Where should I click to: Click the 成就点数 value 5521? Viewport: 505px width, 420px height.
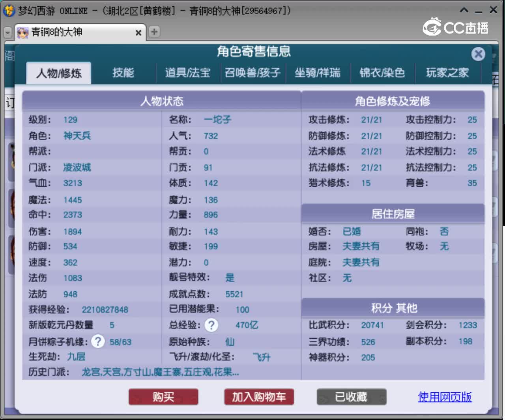(x=234, y=294)
